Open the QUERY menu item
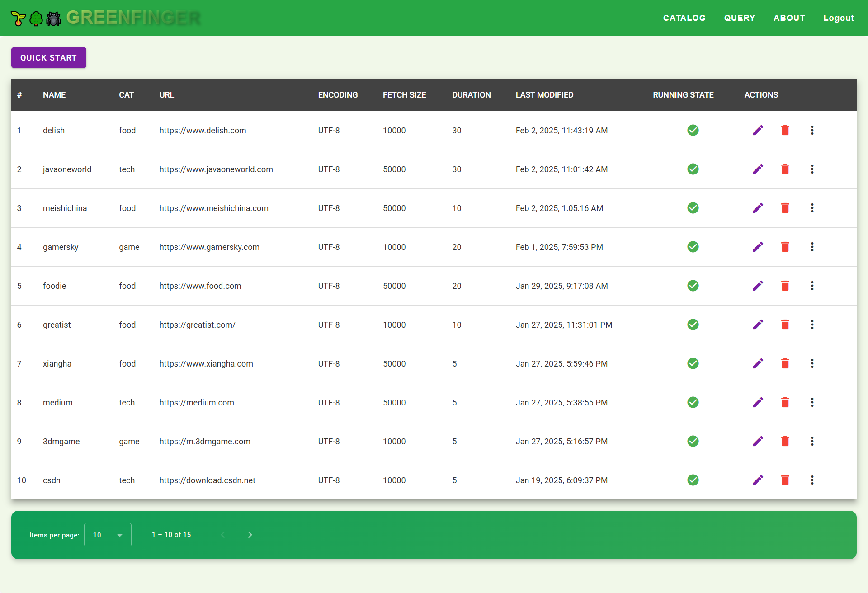 (740, 18)
